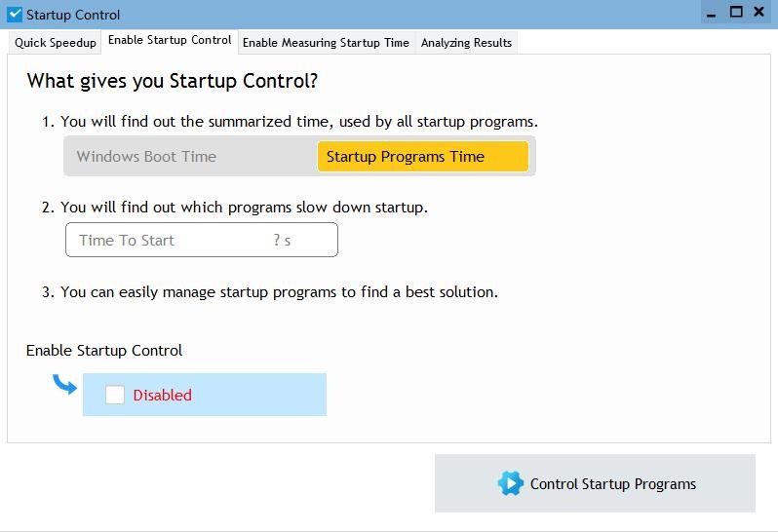Click the light blue Disabled panel area

(205, 395)
